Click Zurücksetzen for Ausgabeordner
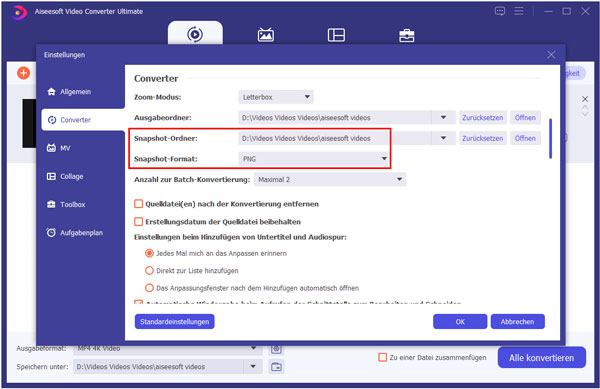Viewport: 600px width, 389px height. coord(483,117)
